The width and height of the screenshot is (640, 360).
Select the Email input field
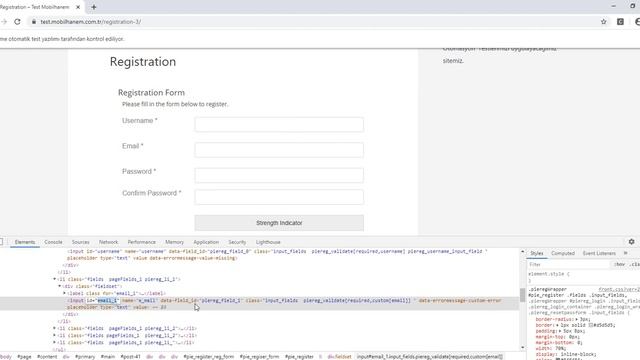pyautogui.click(x=279, y=150)
